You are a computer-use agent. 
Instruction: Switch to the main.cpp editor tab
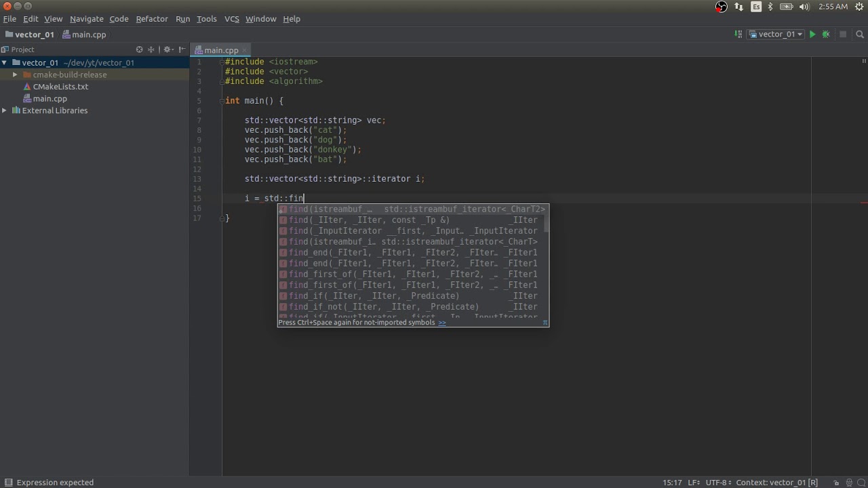221,49
